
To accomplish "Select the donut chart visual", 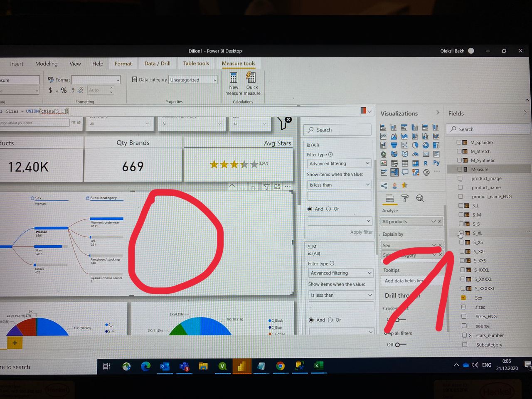I will pyautogui.click(x=425, y=145).
